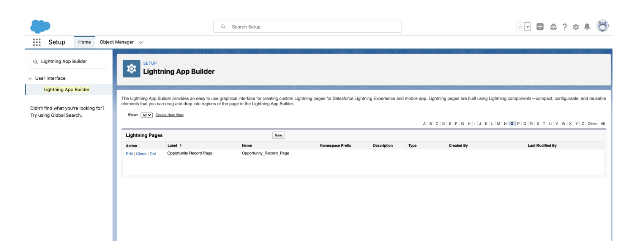Click the Quick Find magnifier icon

coord(35,62)
